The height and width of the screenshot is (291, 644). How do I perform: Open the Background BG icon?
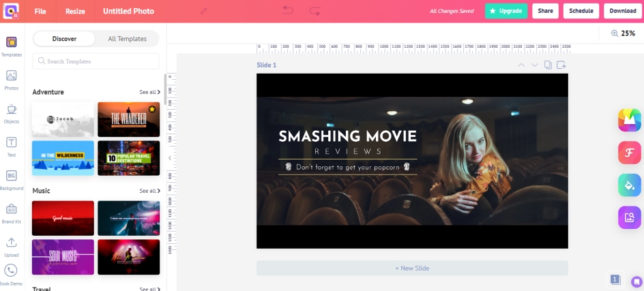[12, 176]
